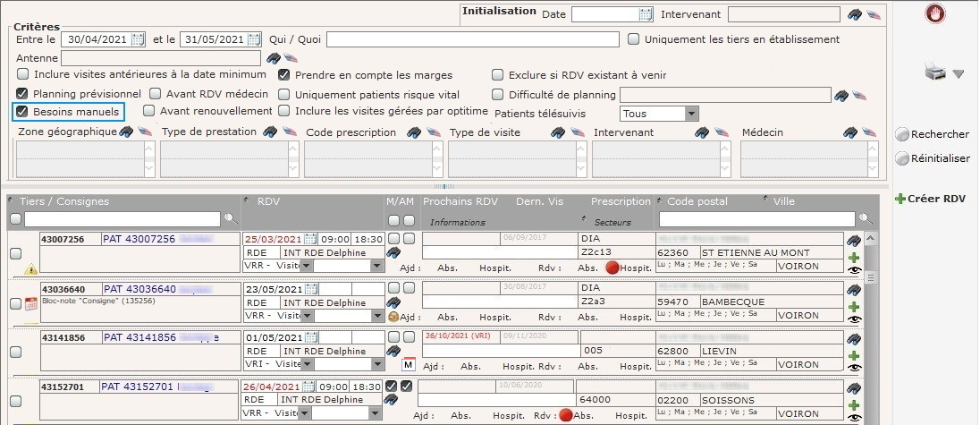Click magnifier next to Tiers filter field

pos(232,218)
